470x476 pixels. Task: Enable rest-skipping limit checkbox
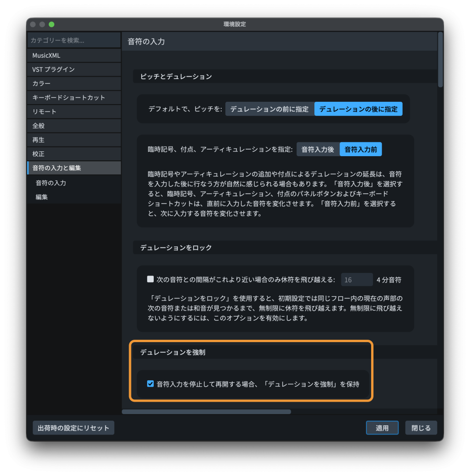click(150, 279)
